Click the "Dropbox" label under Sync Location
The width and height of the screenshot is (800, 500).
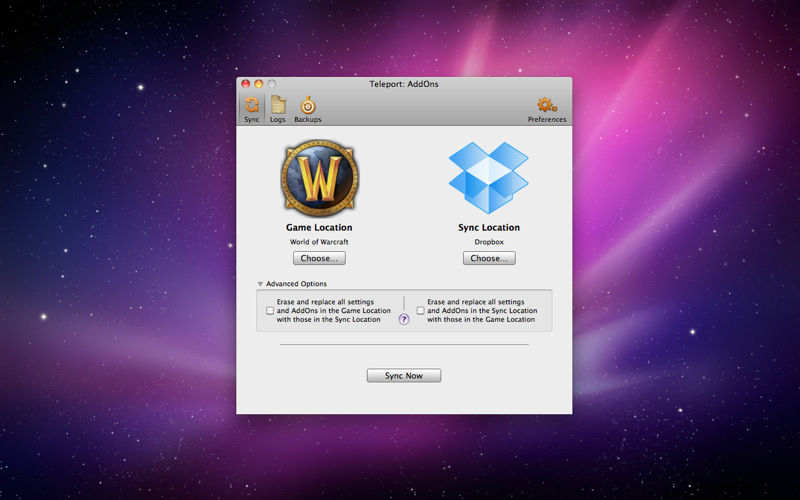point(489,242)
